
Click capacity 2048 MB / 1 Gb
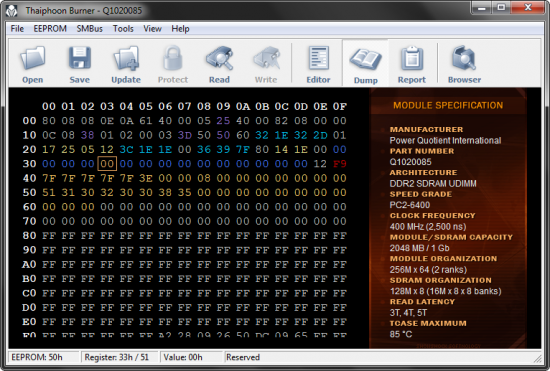tap(420, 248)
